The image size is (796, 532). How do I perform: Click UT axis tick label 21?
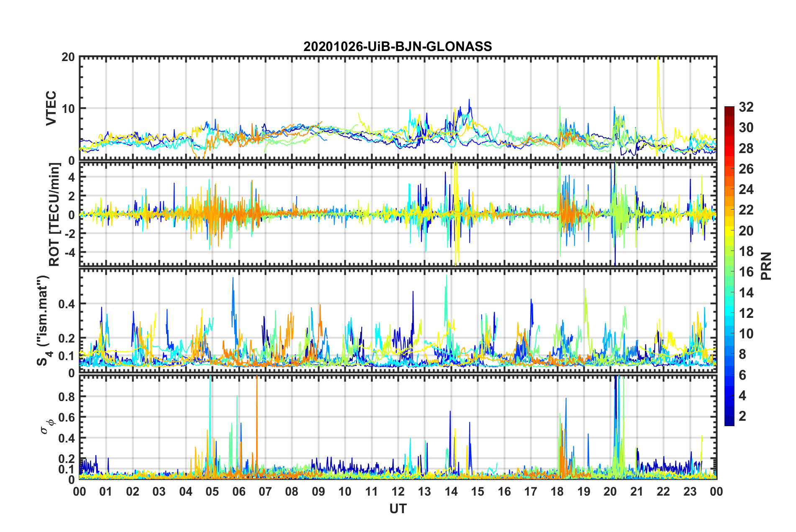637,492
